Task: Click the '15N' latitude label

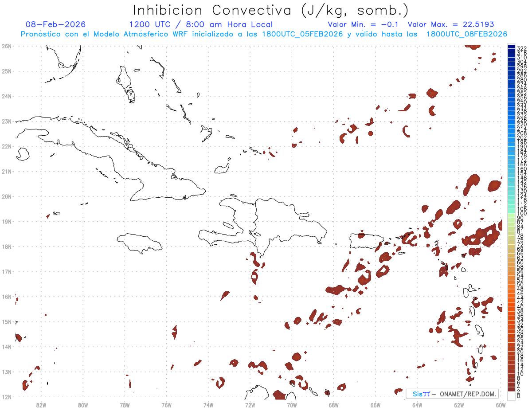Action: tap(7, 321)
